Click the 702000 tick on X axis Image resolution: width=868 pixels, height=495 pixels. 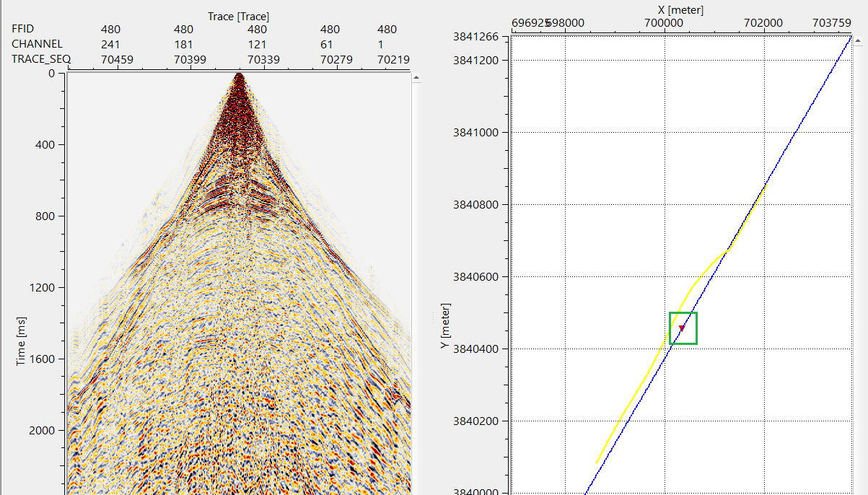click(763, 22)
